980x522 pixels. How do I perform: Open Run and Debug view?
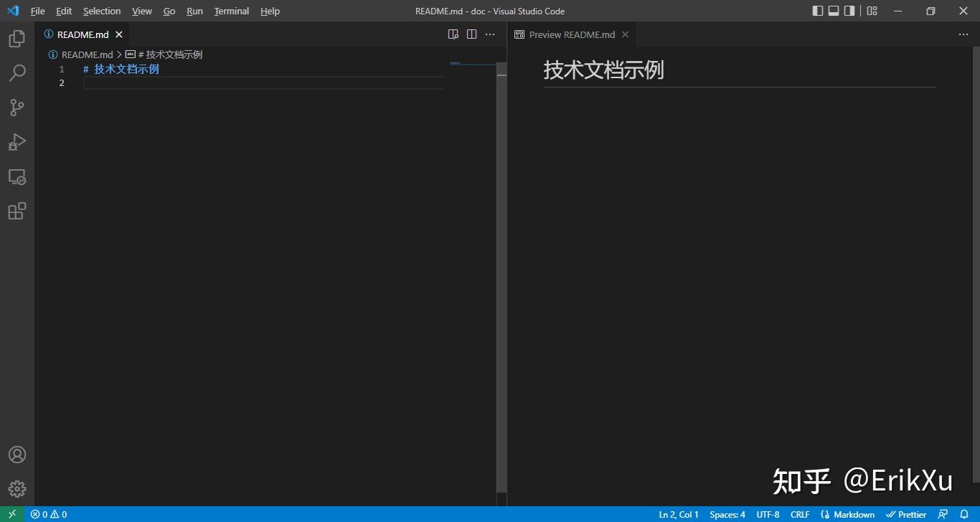(x=17, y=142)
